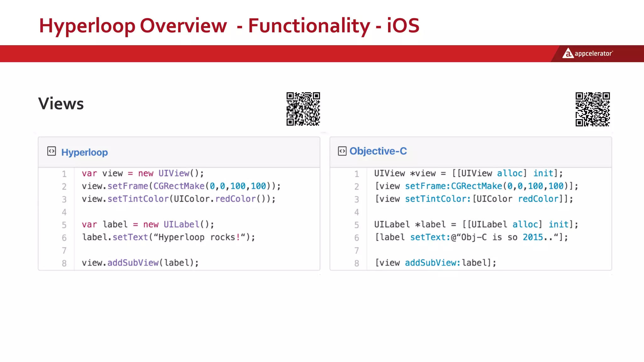Select line number 8 in Hyperloop code
Viewport: 644px width, 362px height.
tap(64, 263)
